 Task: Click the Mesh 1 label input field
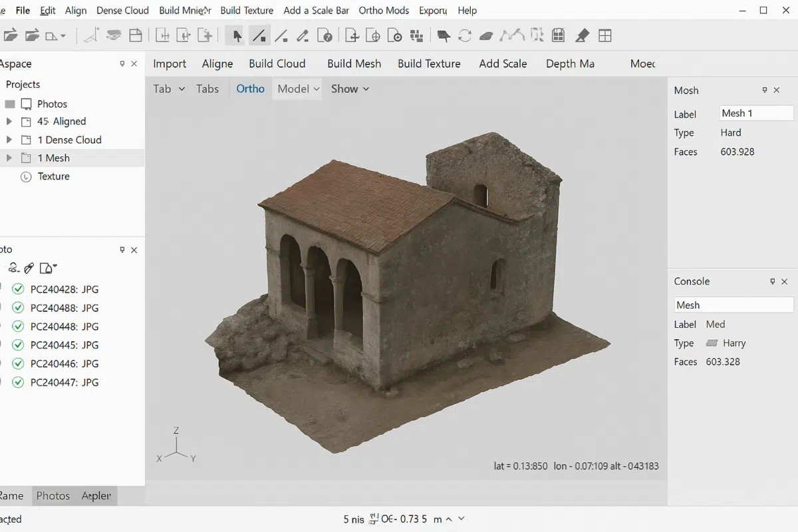[756, 112]
